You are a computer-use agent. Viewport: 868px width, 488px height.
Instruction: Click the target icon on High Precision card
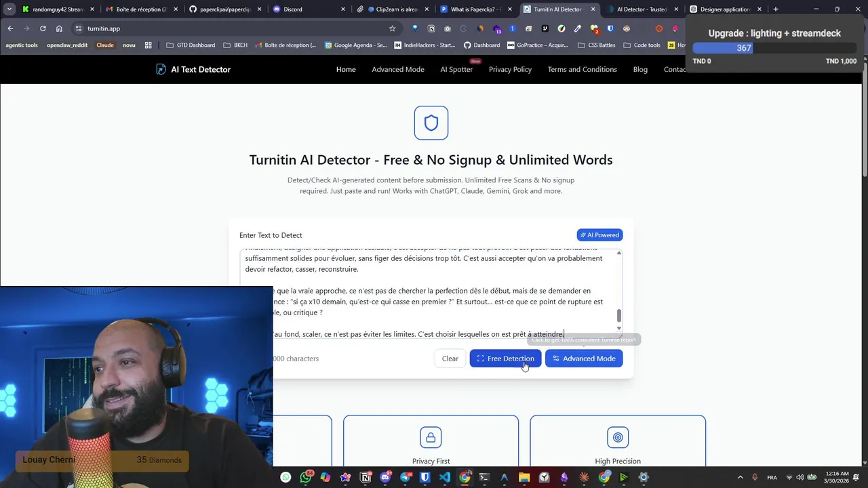(x=618, y=437)
